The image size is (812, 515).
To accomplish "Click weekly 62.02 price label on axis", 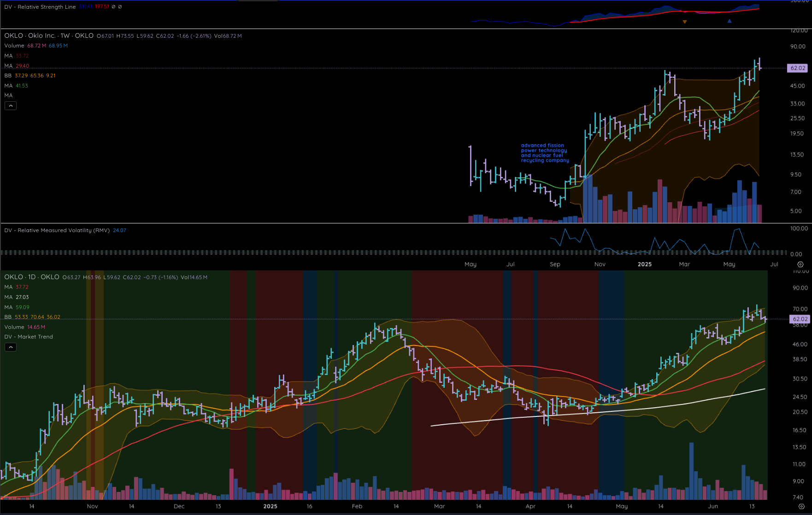I will click(x=798, y=68).
